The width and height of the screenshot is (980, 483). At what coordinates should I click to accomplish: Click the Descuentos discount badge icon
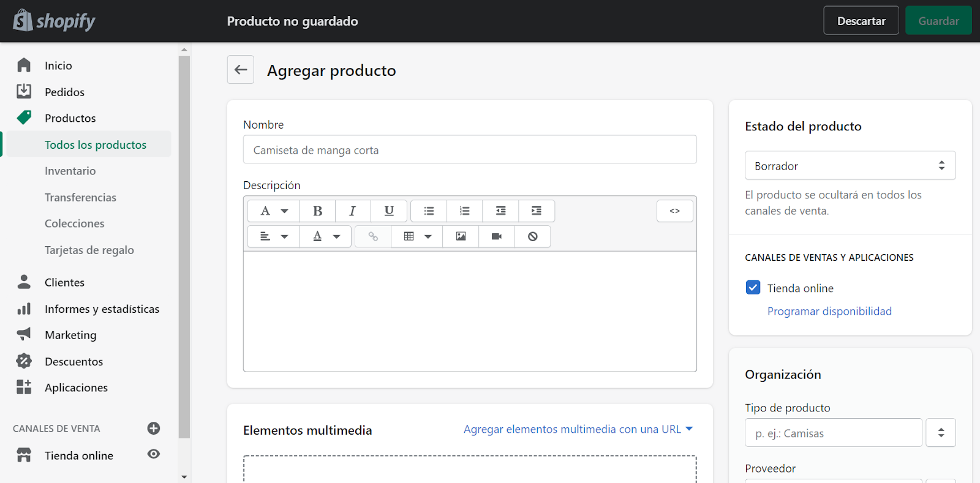(24, 361)
